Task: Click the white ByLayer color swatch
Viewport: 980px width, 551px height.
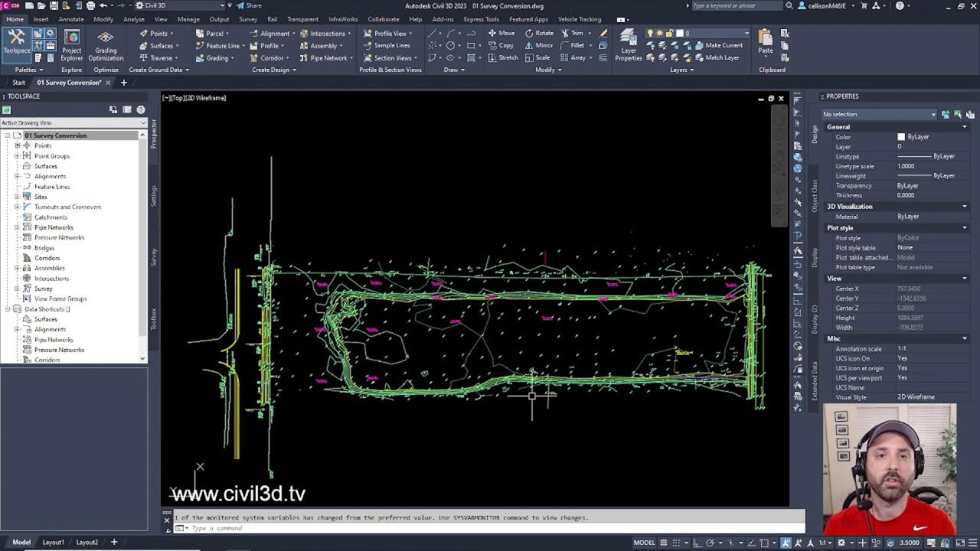Action: [x=901, y=137]
